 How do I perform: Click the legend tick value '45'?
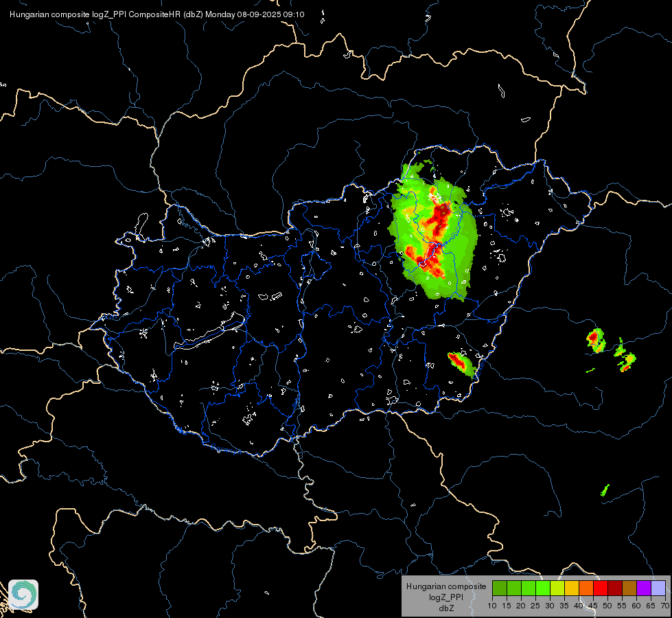coord(593,606)
